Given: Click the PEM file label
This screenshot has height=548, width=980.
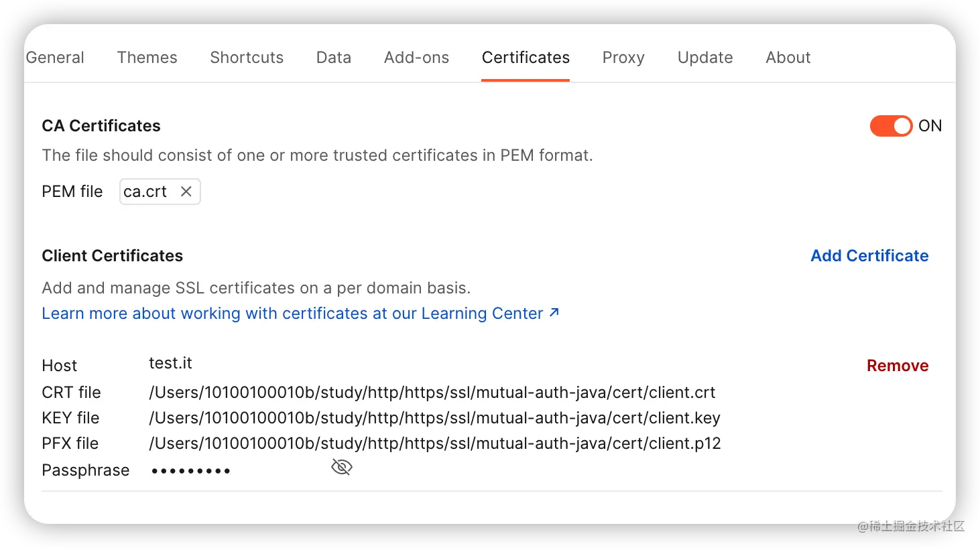Looking at the screenshot, I should (72, 192).
